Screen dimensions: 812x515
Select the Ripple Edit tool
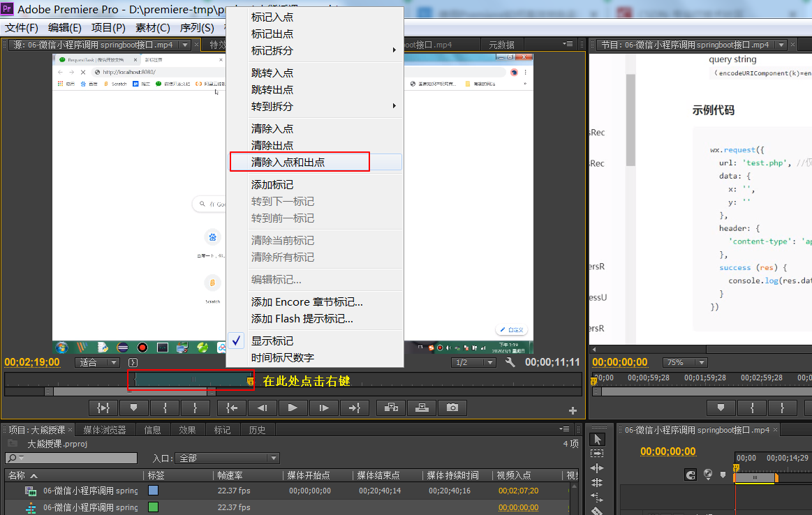pos(598,468)
